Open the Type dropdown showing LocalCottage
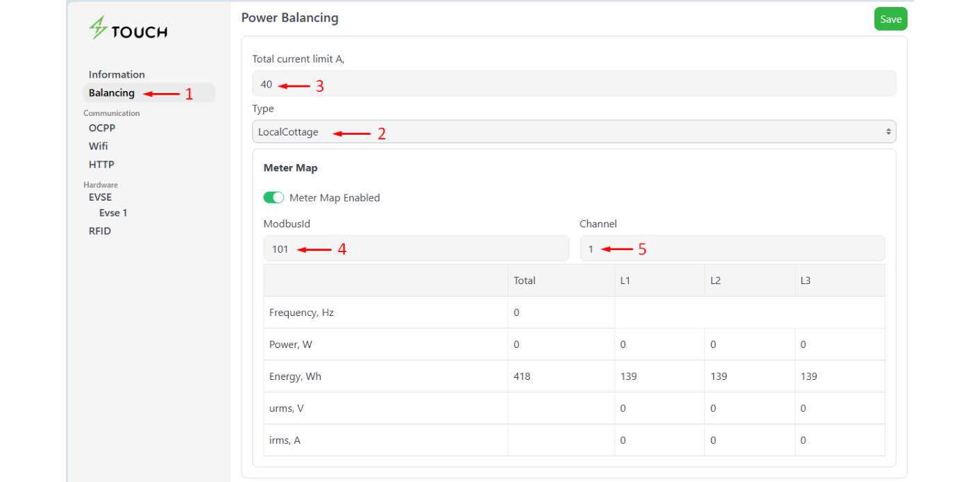Viewport: 980px width, 482px height. click(574, 131)
